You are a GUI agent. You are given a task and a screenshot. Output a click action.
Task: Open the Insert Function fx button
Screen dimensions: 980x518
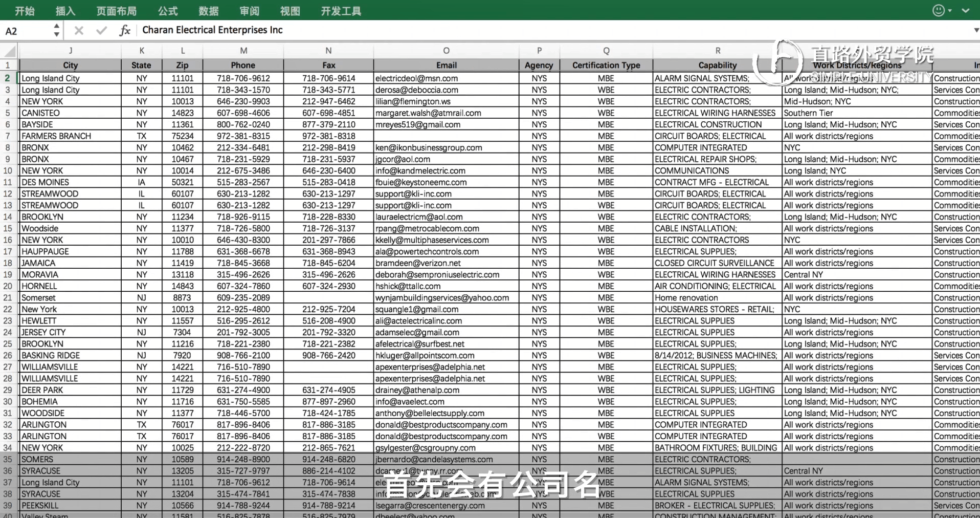124,30
